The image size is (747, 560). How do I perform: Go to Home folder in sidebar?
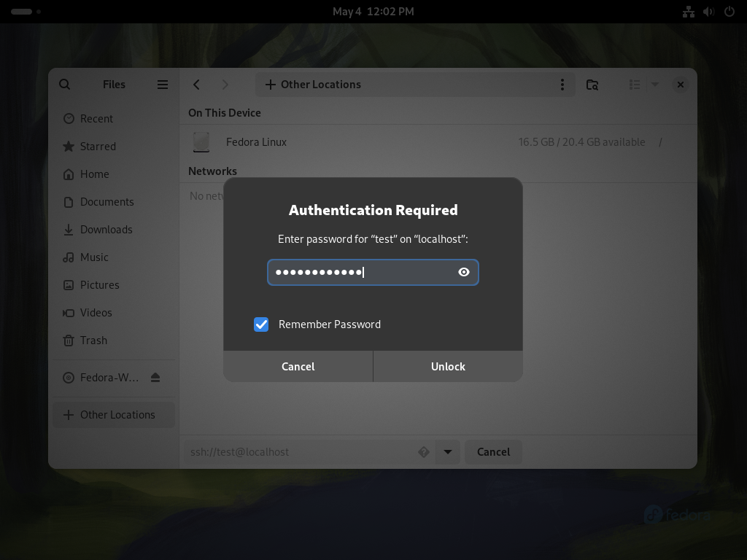pos(114,174)
